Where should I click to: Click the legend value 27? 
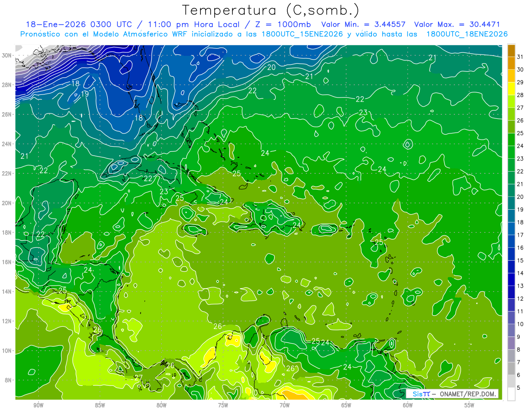pos(520,107)
